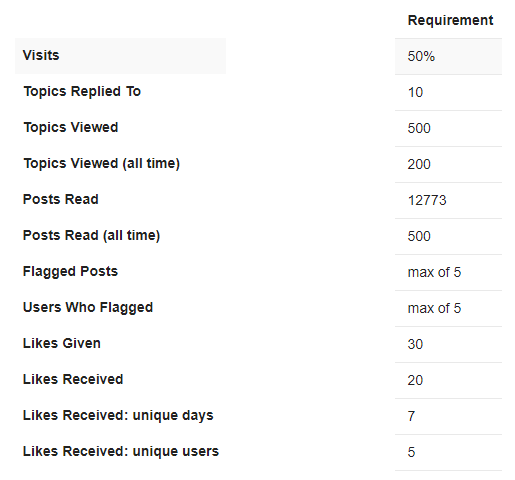Click the Topics Viewed label

(71, 127)
